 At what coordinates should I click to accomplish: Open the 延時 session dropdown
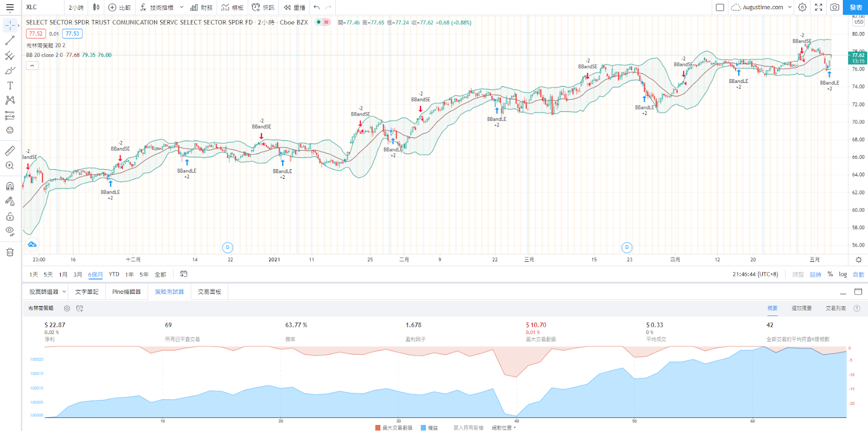[815, 274]
